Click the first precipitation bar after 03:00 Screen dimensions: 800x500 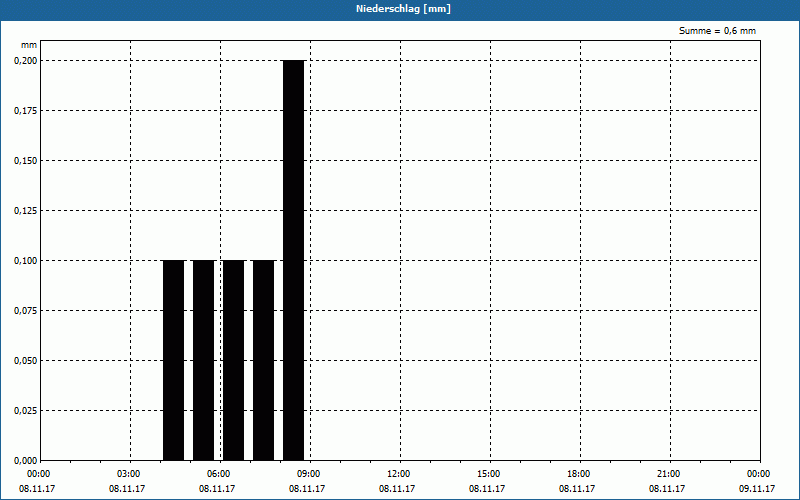[x=173, y=360]
